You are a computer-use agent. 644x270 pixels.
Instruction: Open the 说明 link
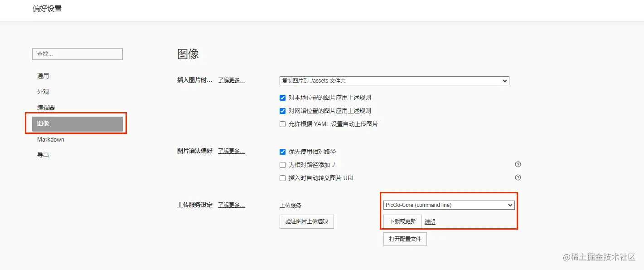click(430, 222)
